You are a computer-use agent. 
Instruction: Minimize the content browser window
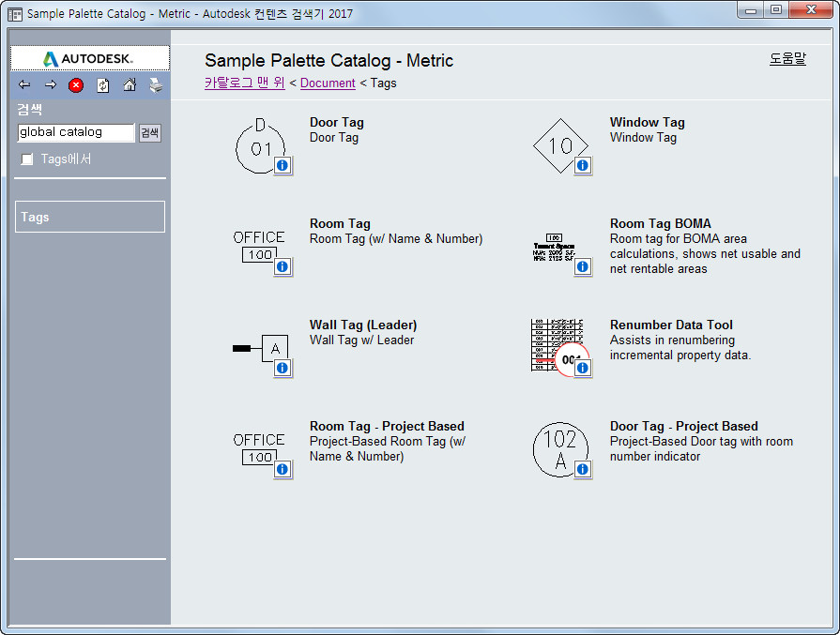point(750,10)
